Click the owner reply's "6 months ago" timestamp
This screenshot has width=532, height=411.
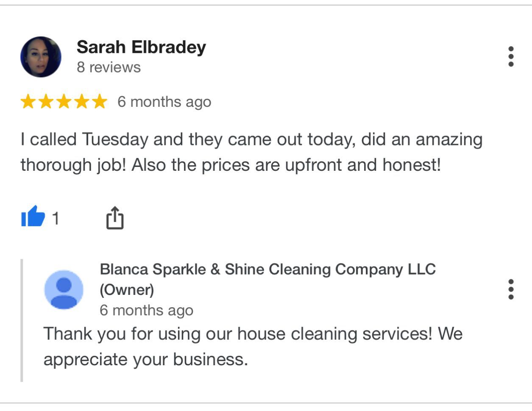tap(146, 310)
